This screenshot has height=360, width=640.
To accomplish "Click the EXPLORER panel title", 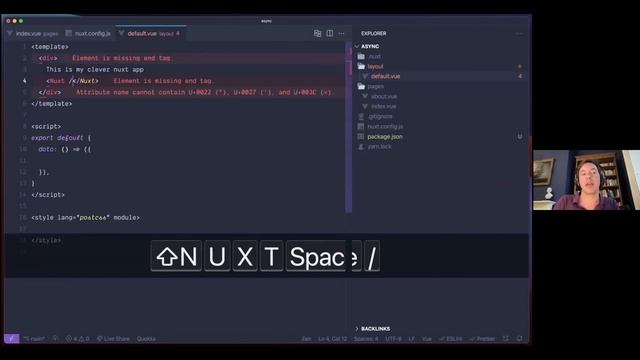I will click(x=373, y=33).
